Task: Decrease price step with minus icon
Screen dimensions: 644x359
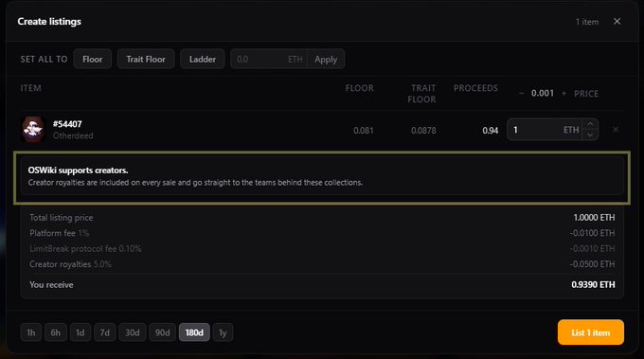Action: pyautogui.click(x=521, y=94)
